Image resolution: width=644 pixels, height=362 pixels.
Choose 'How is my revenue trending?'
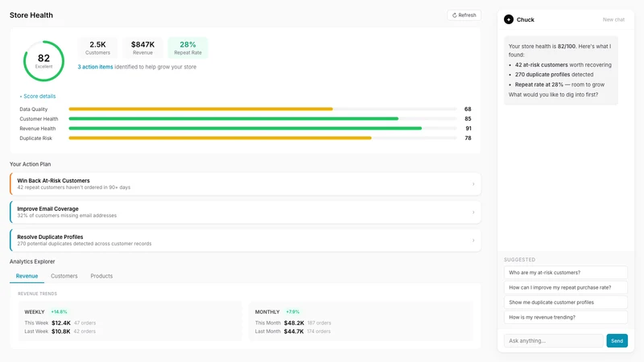click(566, 317)
